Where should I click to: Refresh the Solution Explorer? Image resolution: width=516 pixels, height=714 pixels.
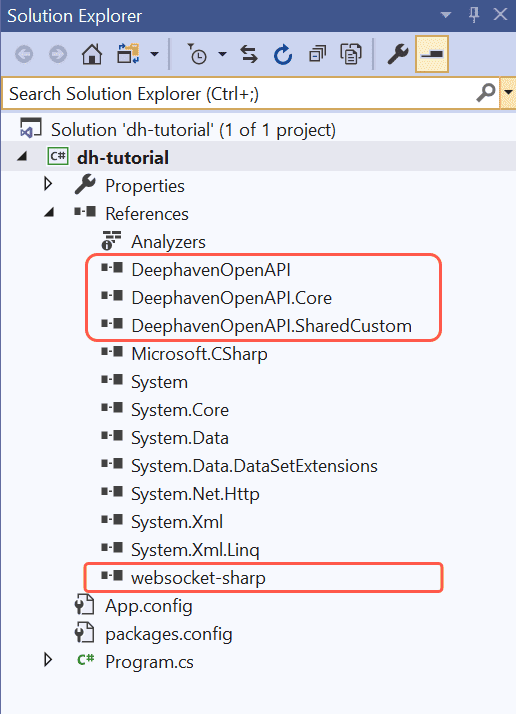click(x=283, y=55)
